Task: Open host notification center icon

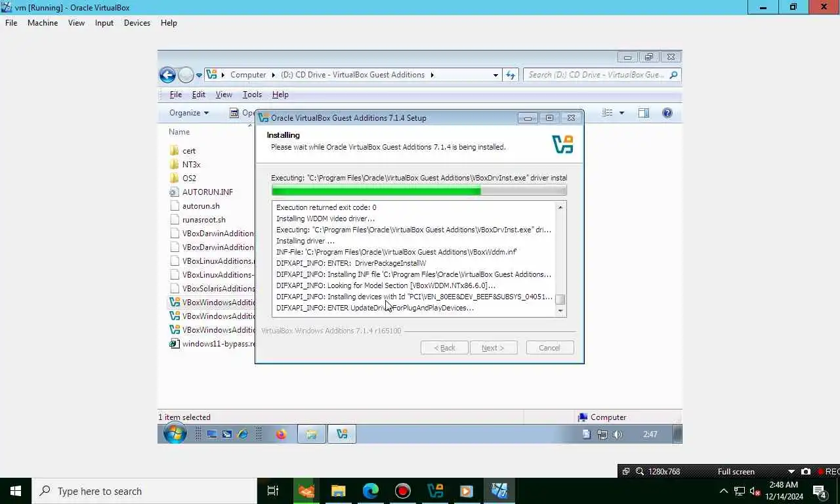Action: pyautogui.click(x=819, y=491)
